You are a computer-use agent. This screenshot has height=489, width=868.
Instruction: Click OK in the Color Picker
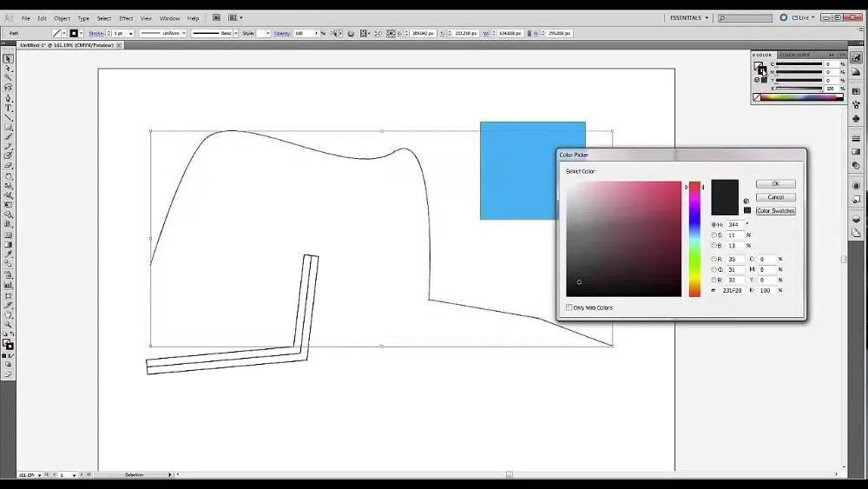pos(775,184)
